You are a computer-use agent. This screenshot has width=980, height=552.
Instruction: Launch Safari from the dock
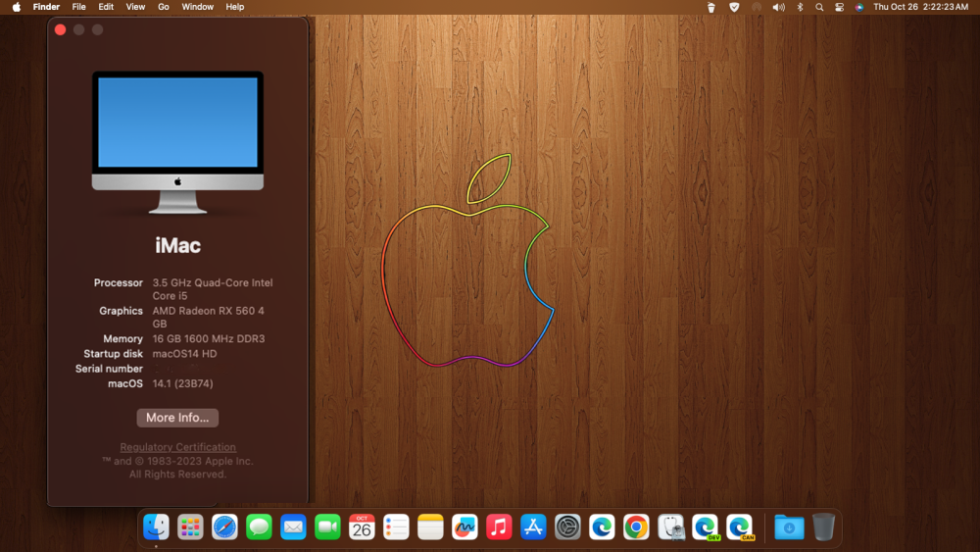224,527
